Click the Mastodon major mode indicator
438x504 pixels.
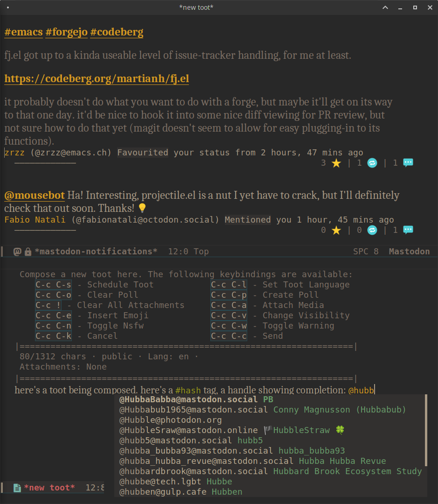[409, 252]
